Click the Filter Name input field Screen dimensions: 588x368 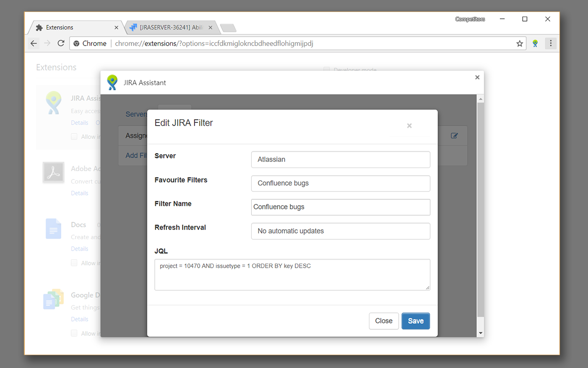(340, 207)
